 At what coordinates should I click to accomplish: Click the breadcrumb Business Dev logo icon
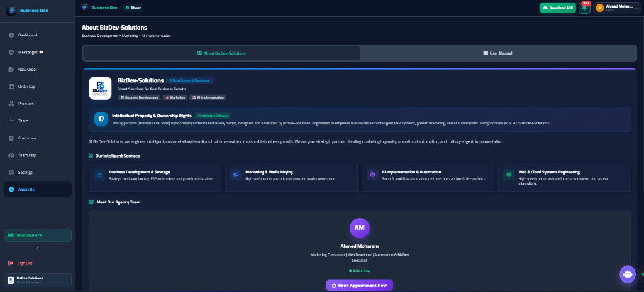pyautogui.click(x=85, y=8)
